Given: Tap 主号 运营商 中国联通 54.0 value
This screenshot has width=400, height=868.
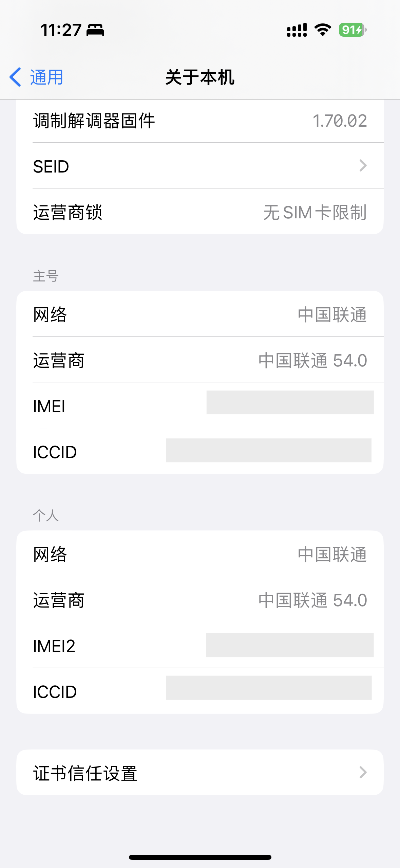Looking at the screenshot, I should pyautogui.click(x=312, y=360).
